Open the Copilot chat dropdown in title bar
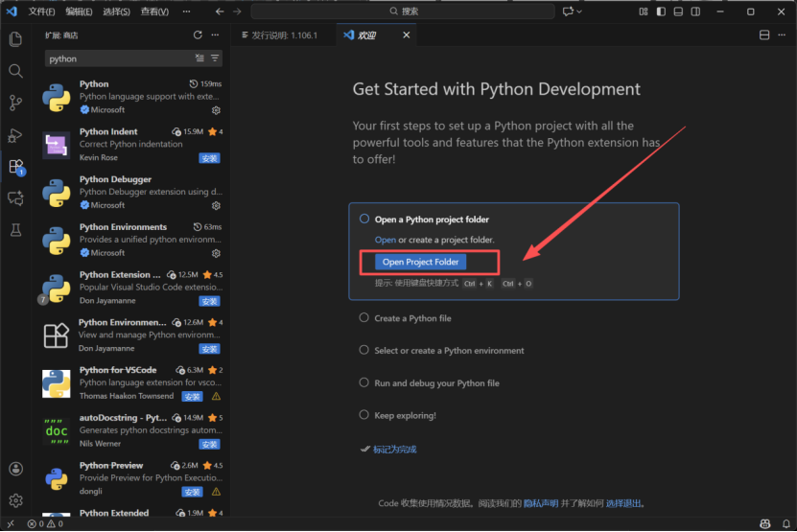 (572, 12)
